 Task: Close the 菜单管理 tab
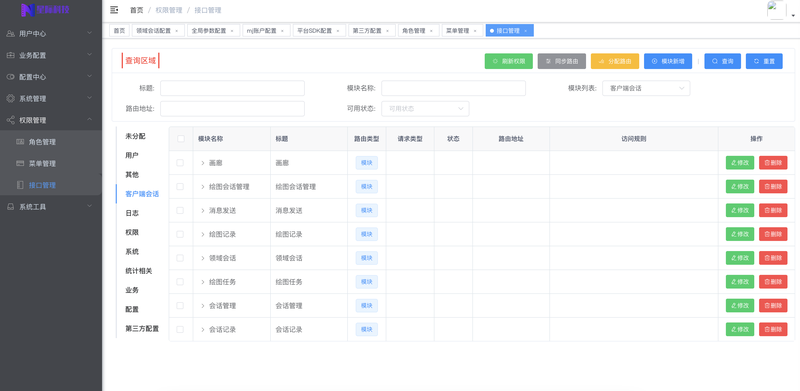[x=475, y=31]
